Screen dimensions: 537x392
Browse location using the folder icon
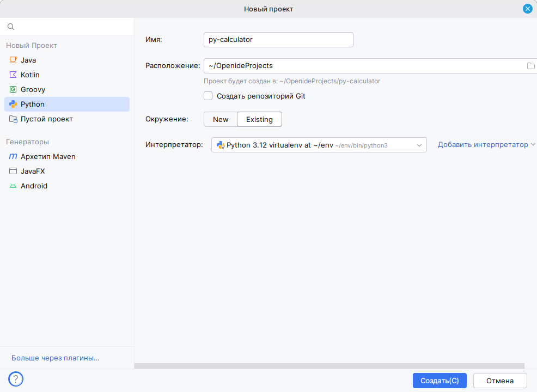530,66
